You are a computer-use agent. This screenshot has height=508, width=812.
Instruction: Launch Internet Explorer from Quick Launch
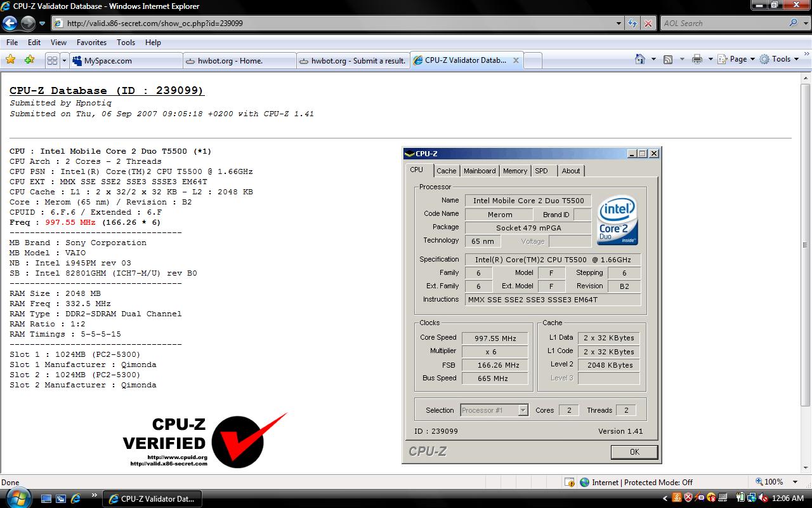(75, 498)
